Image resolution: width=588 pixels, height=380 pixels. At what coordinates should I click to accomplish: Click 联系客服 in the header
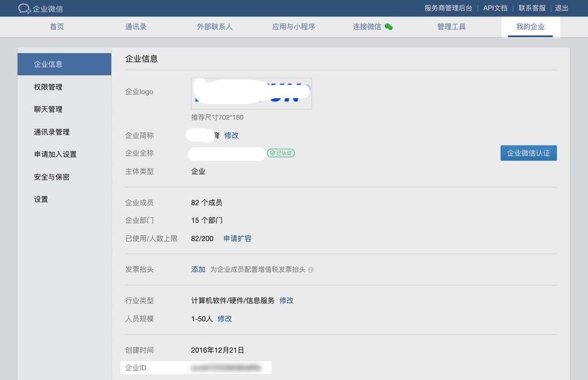click(x=532, y=8)
